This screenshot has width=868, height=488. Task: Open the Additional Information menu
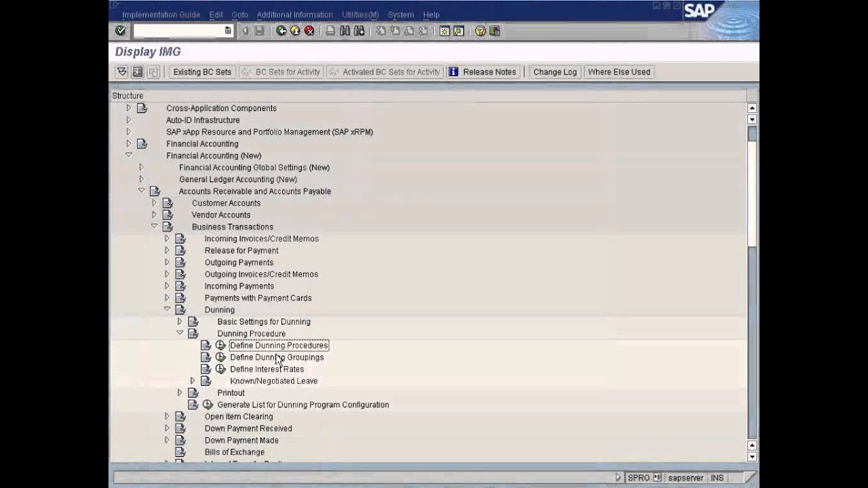(x=294, y=14)
